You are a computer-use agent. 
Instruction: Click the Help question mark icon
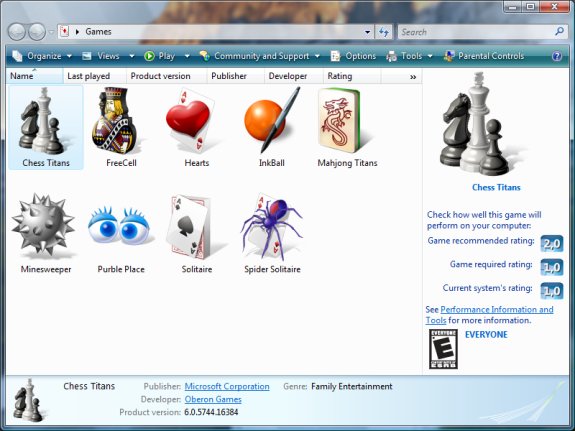click(557, 56)
